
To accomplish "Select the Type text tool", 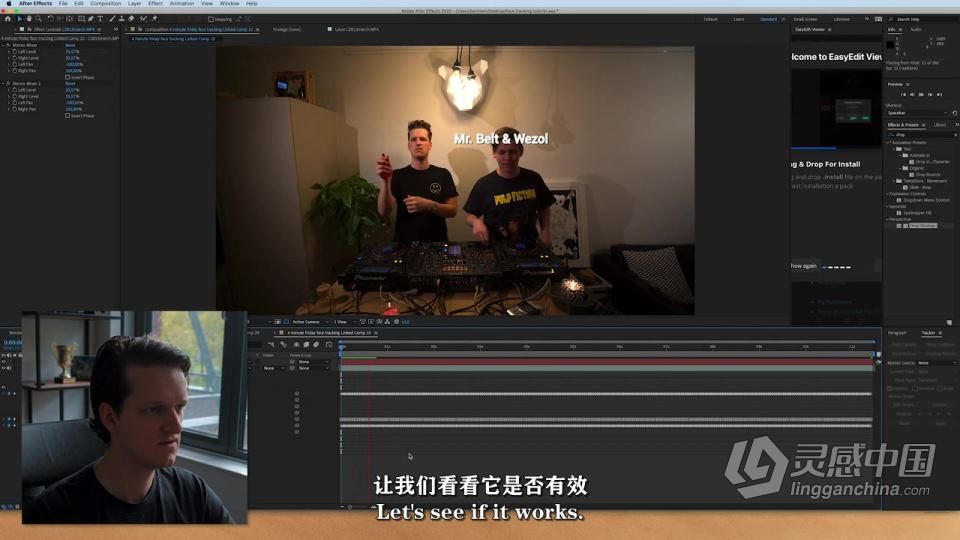I will tap(100, 19).
